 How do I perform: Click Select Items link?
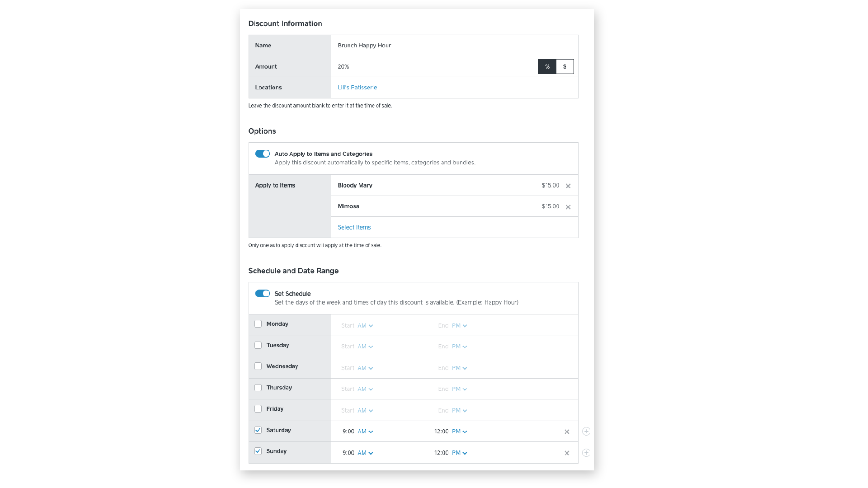tap(354, 227)
